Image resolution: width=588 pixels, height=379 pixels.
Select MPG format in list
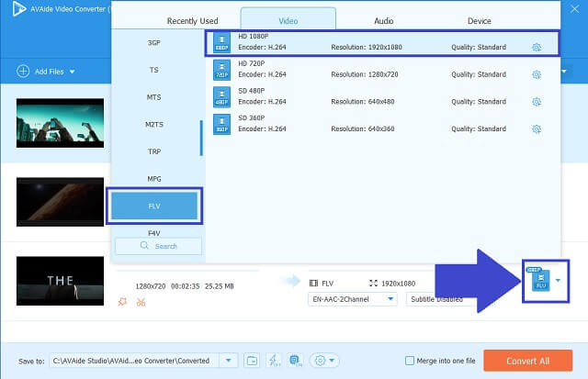click(x=154, y=179)
